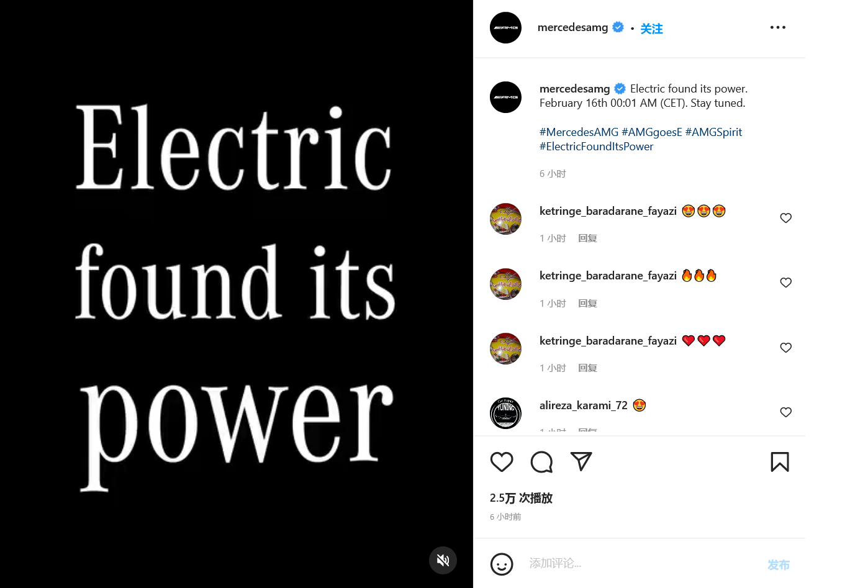Click the 关注 follow button
Image resolution: width=868 pixels, height=588 pixels.
(651, 29)
